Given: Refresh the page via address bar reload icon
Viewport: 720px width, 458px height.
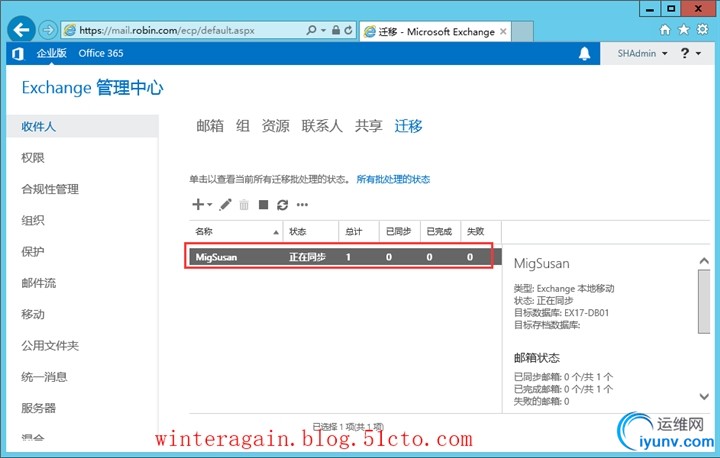Looking at the screenshot, I should pyautogui.click(x=349, y=30).
